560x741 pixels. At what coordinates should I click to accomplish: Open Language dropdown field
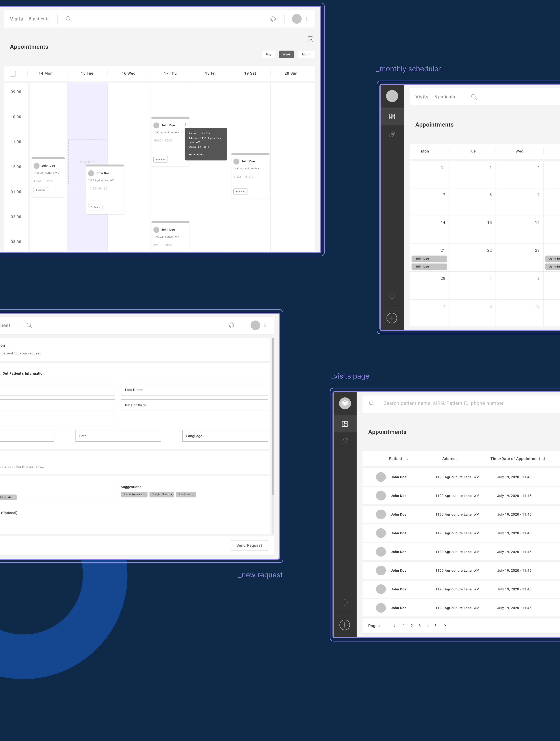click(225, 436)
